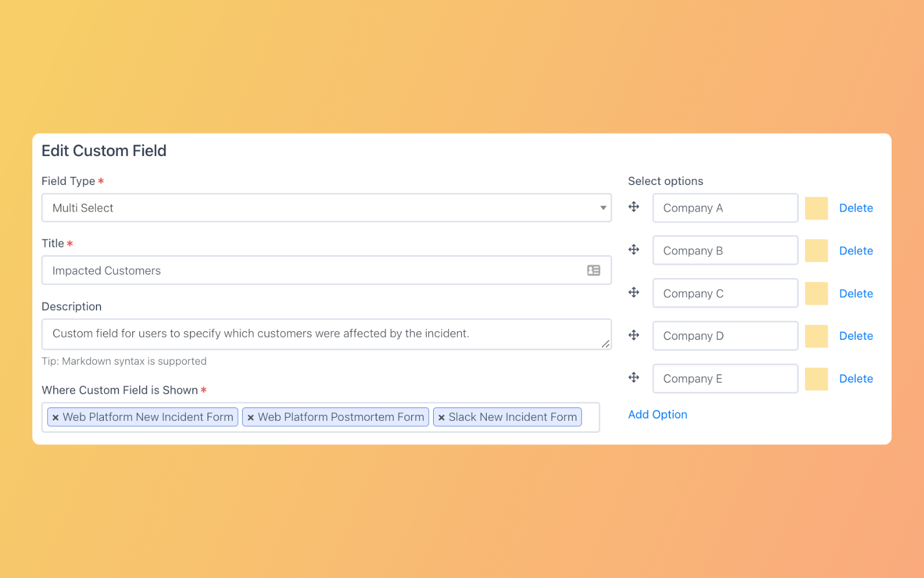The height and width of the screenshot is (578, 924).
Task: Click the drag handle beside Company B
Action: pos(634,249)
